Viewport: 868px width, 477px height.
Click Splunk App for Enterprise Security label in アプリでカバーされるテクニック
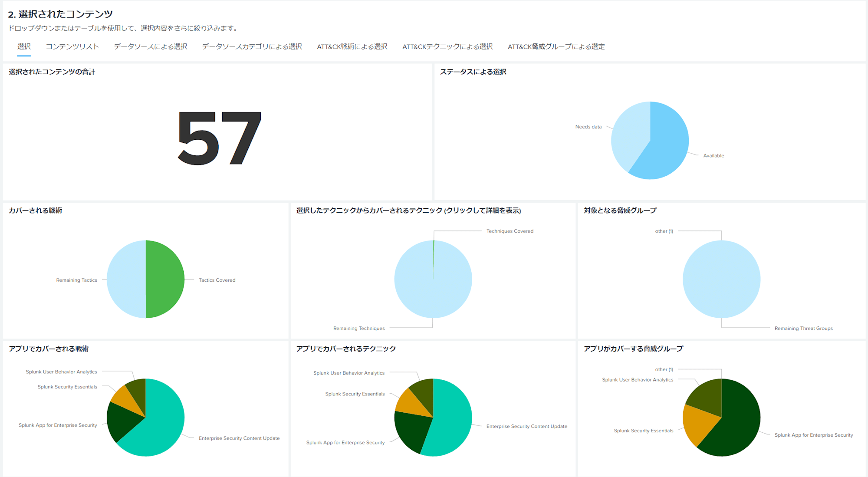click(345, 442)
